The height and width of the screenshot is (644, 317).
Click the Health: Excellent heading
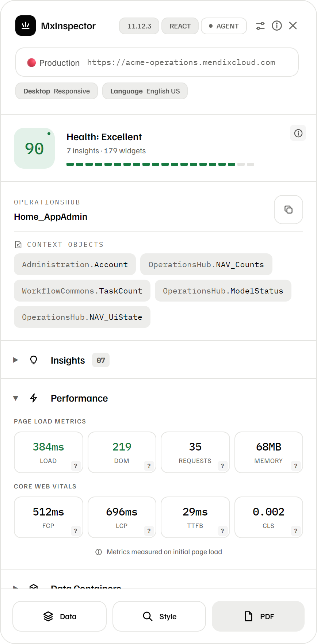tap(104, 137)
